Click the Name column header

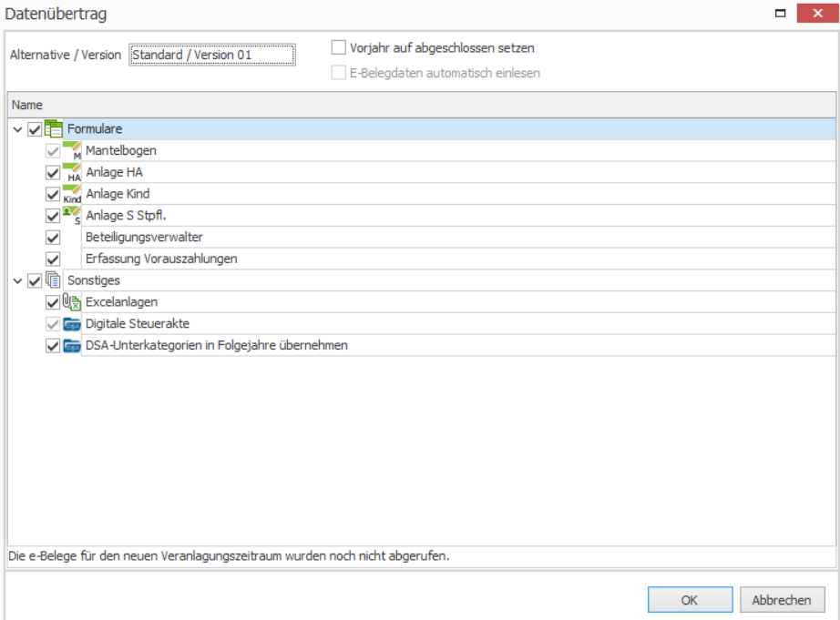(421, 105)
